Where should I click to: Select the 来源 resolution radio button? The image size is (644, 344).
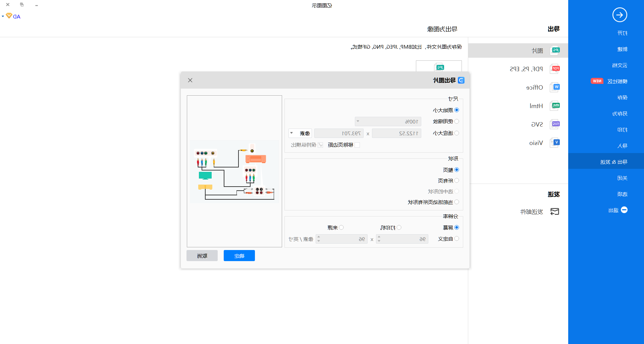[341, 228]
